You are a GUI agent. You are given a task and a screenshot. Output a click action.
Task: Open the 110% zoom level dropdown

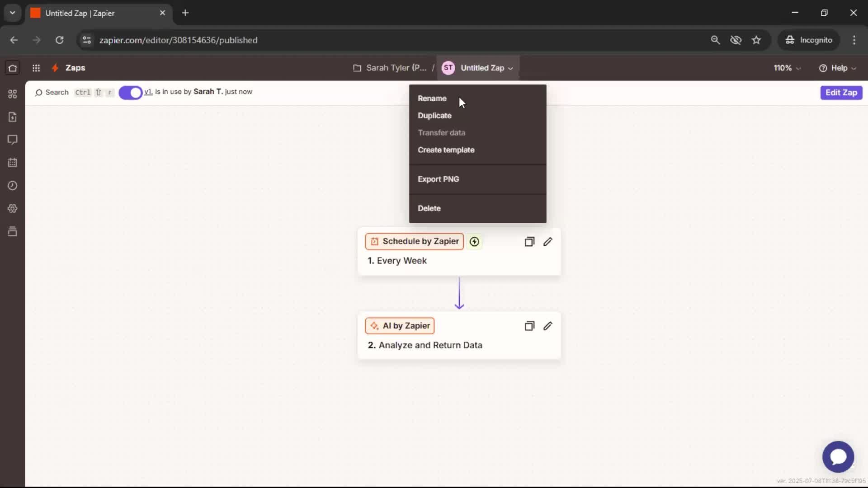787,68
